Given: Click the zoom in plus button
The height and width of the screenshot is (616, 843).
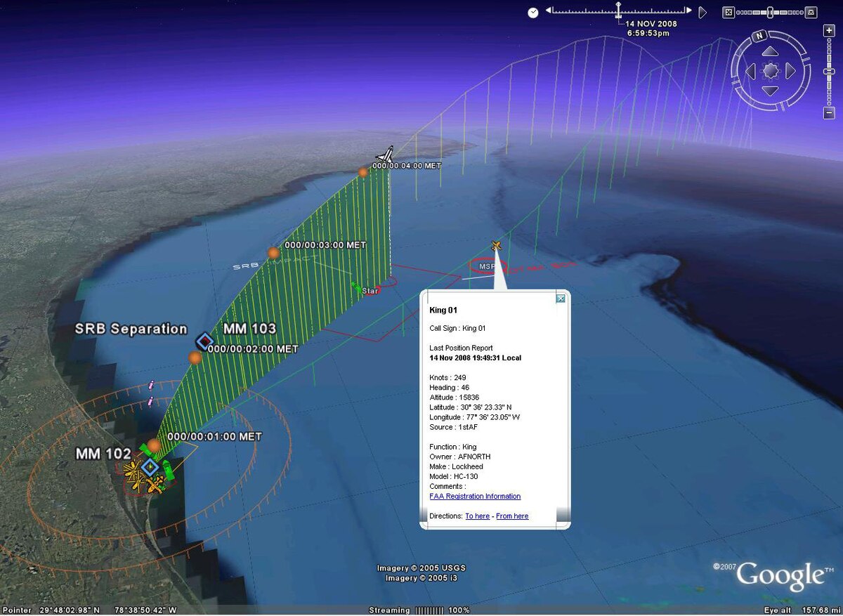Looking at the screenshot, I should point(829,31).
